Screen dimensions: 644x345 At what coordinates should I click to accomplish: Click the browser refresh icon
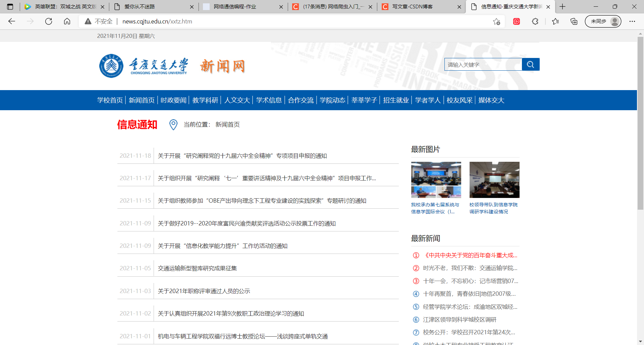point(49,21)
